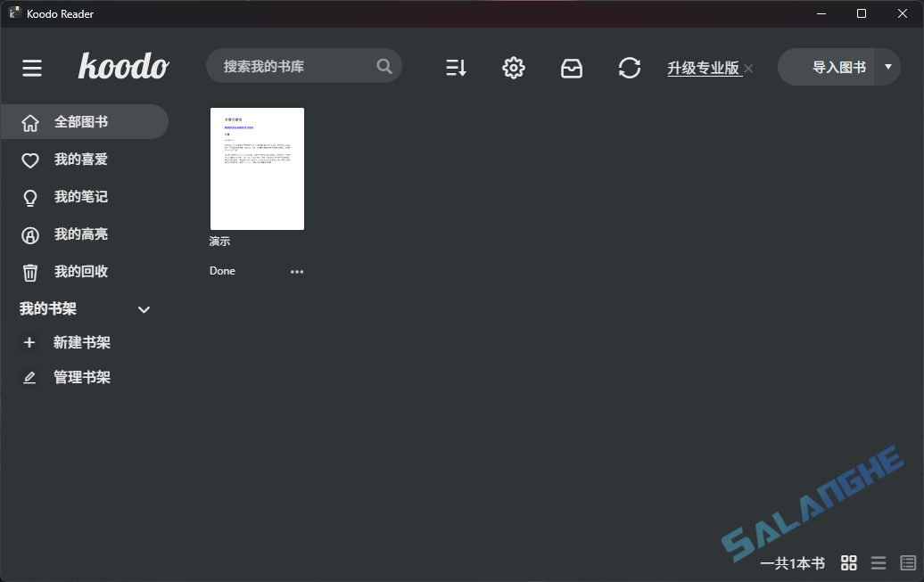
Task: Open the 导入图书 dropdown arrow
Action: click(887, 67)
